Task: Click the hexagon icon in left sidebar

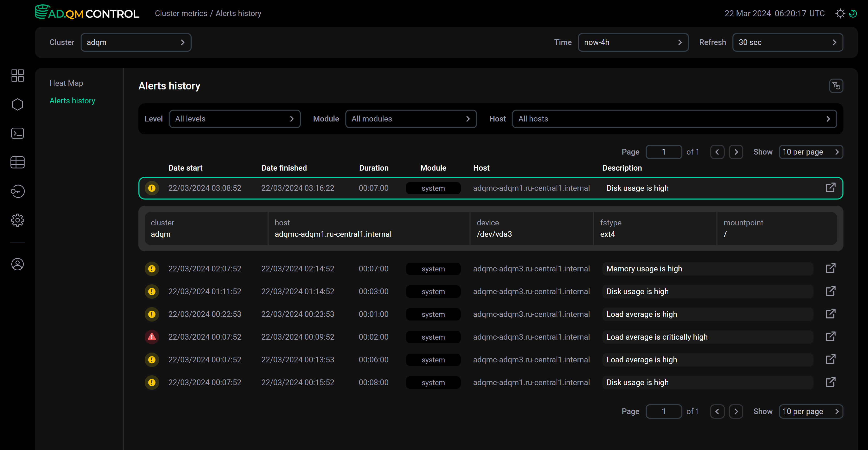Action: click(x=18, y=105)
